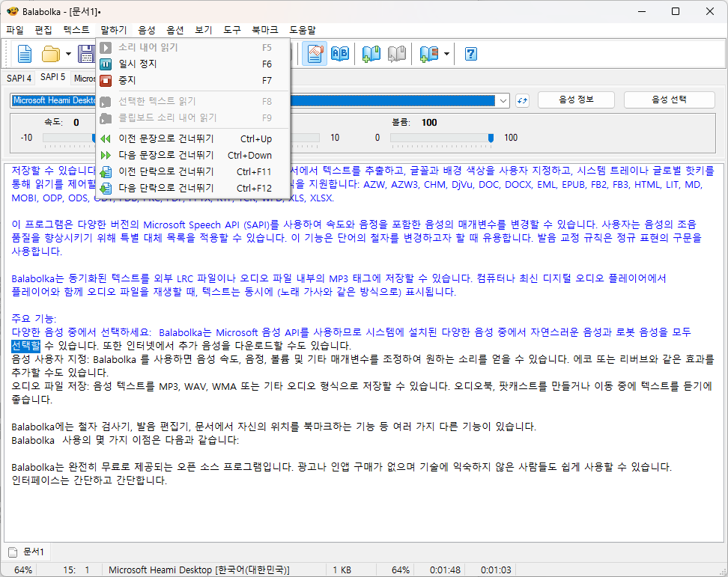This screenshot has width=728, height=577.
Task: Click the refresh voice list icon
Action: click(x=522, y=100)
